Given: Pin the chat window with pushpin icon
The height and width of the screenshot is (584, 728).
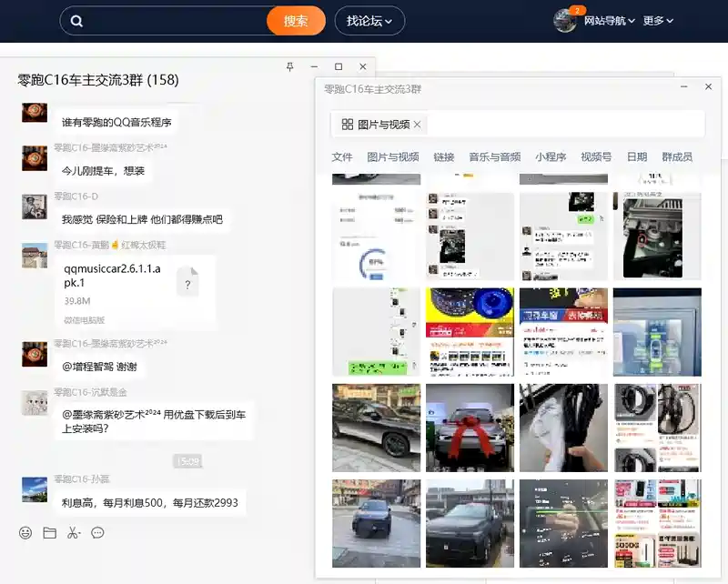Looking at the screenshot, I should pyautogui.click(x=290, y=67).
